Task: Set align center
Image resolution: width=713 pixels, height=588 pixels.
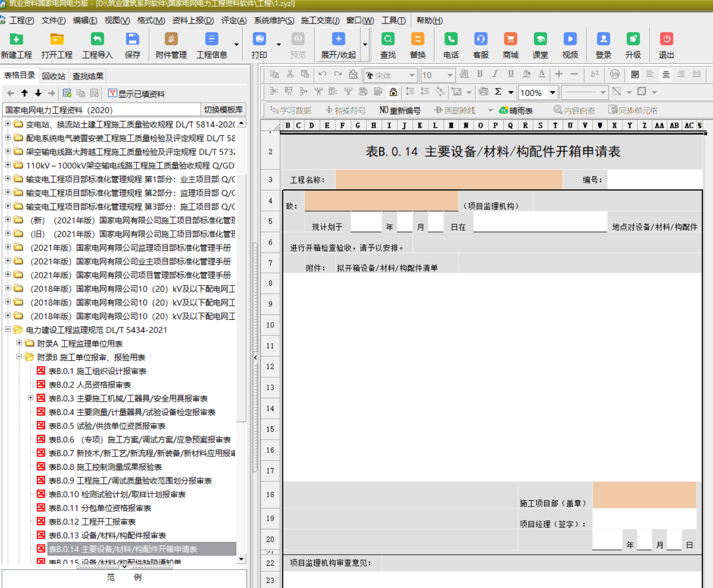Action: point(665,74)
